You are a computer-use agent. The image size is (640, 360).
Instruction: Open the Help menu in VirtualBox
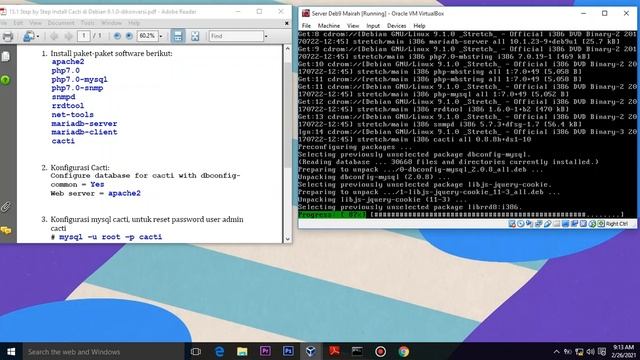coord(419,26)
